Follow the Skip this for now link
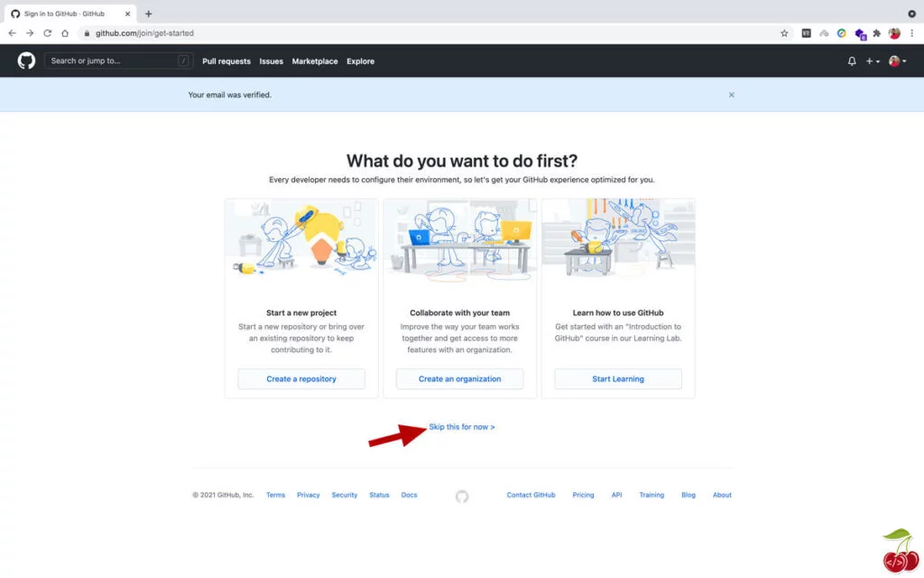This screenshot has width=924, height=578. point(462,426)
